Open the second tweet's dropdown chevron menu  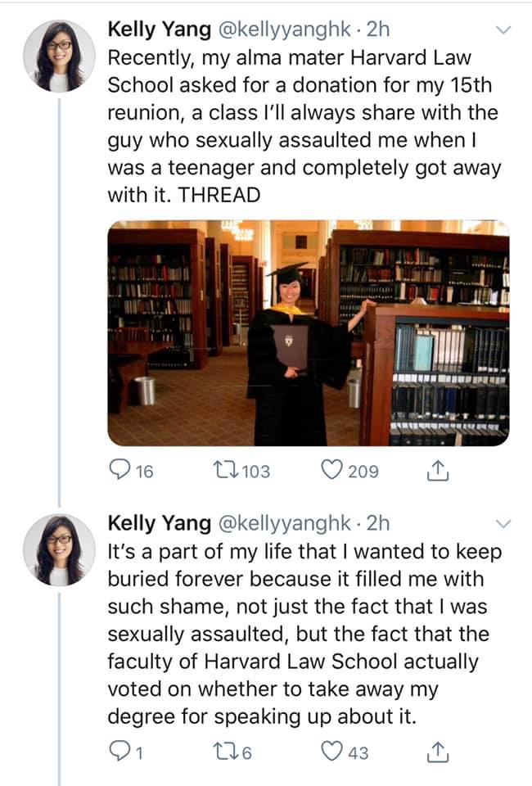point(503,523)
